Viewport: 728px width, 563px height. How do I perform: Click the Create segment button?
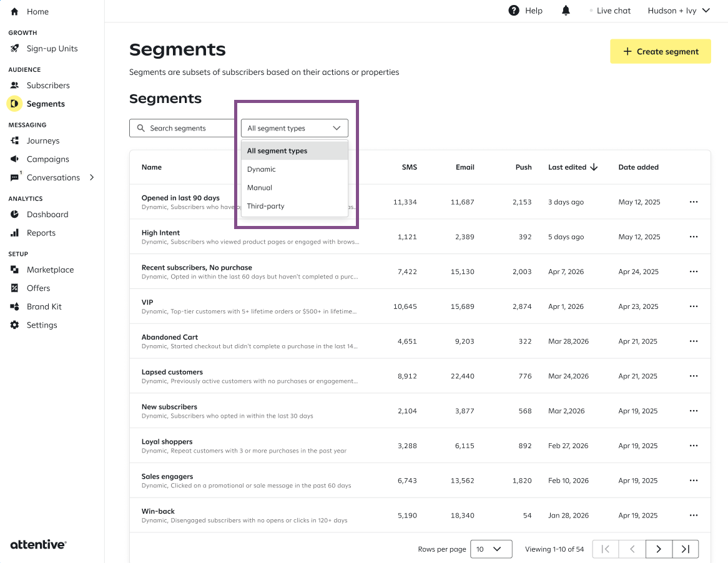coord(660,52)
